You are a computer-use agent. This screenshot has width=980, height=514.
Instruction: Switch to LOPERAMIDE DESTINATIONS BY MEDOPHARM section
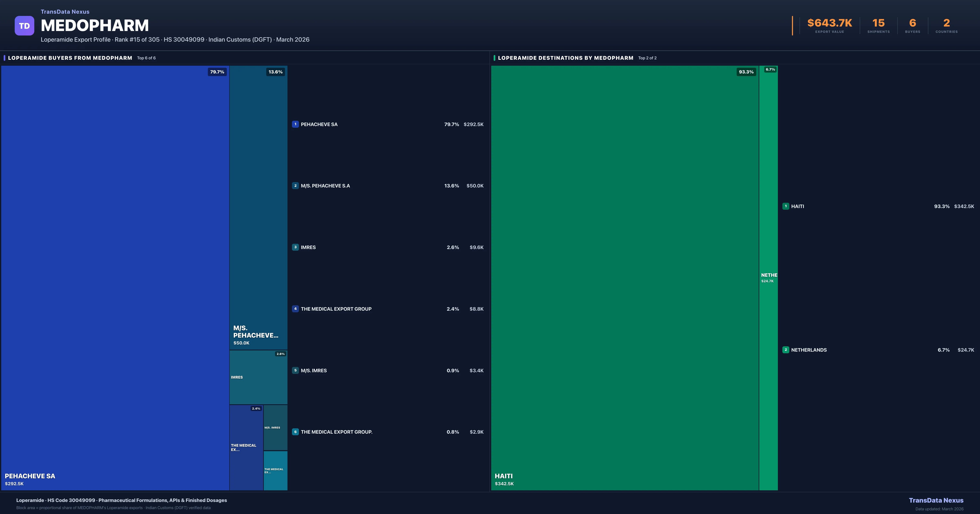pos(565,58)
